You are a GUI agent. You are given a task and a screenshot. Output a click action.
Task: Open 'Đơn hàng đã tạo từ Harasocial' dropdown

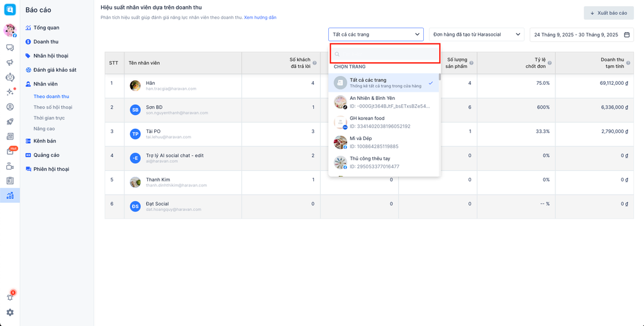point(477,35)
